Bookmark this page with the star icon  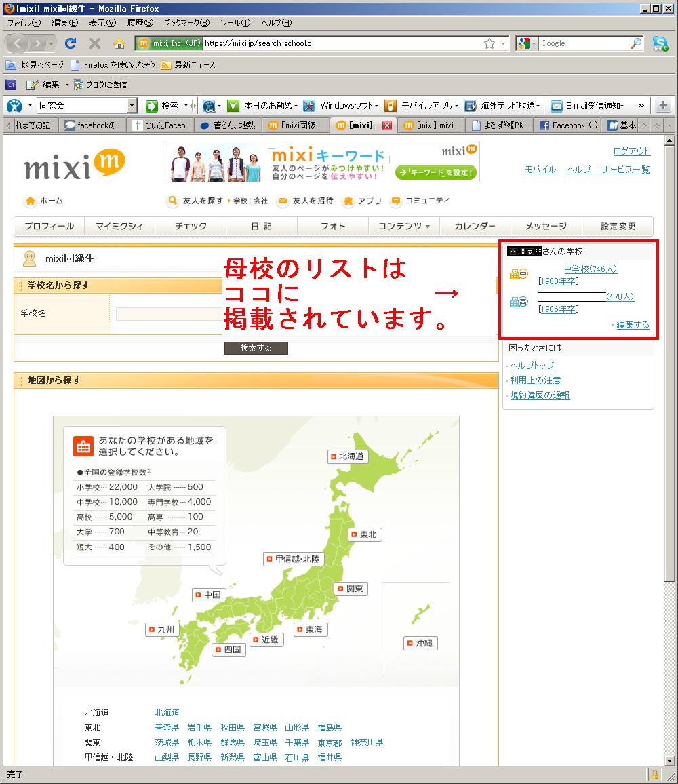[490, 43]
